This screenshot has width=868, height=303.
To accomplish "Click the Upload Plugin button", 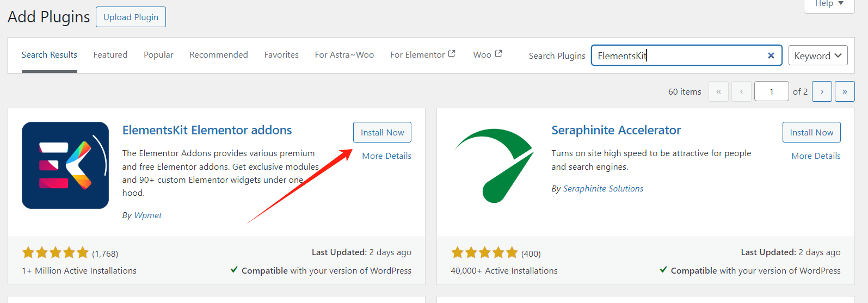I will (131, 17).
